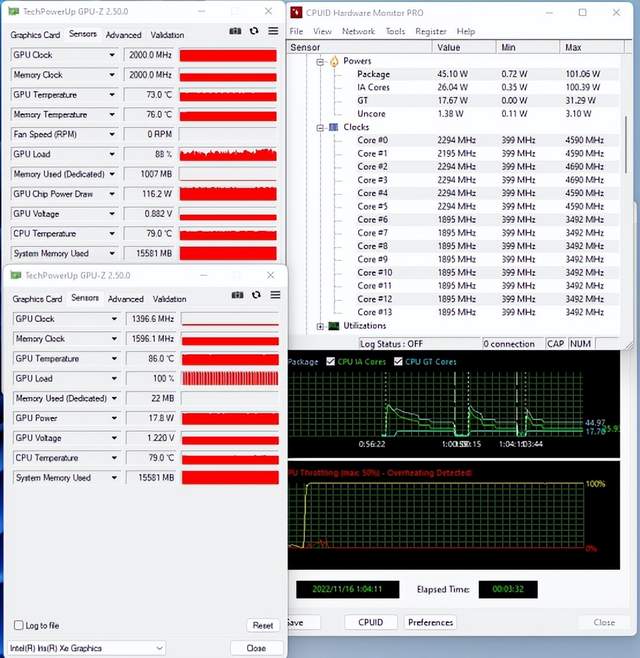Viewport: 640px width, 658px height.
Task: Collapse the Clocks tree node
Action: (320, 128)
